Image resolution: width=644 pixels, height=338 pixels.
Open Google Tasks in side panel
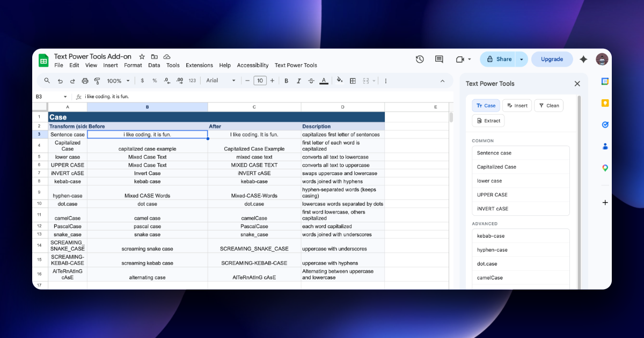pyautogui.click(x=605, y=124)
